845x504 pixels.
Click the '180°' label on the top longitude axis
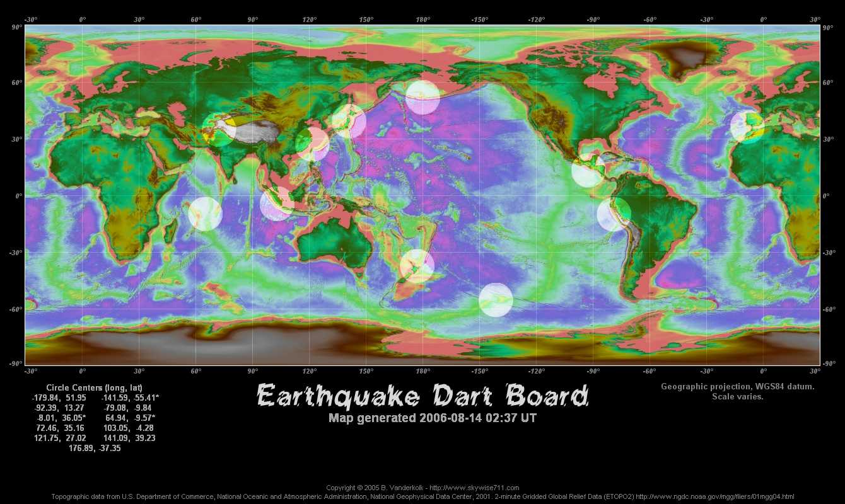click(x=422, y=20)
